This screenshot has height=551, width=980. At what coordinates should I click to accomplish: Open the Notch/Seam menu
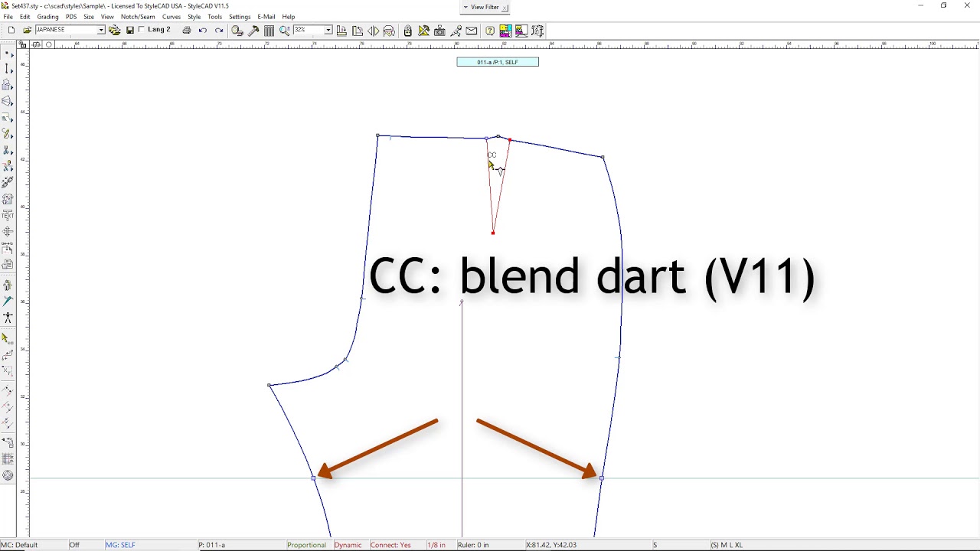pos(138,17)
